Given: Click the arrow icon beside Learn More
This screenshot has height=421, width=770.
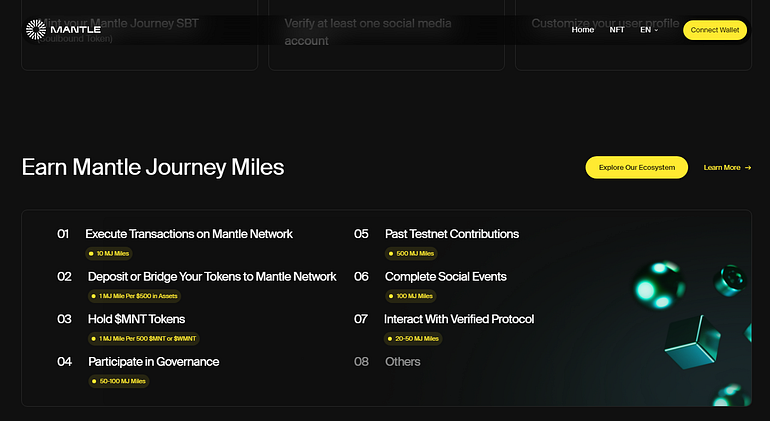Looking at the screenshot, I should (x=748, y=168).
